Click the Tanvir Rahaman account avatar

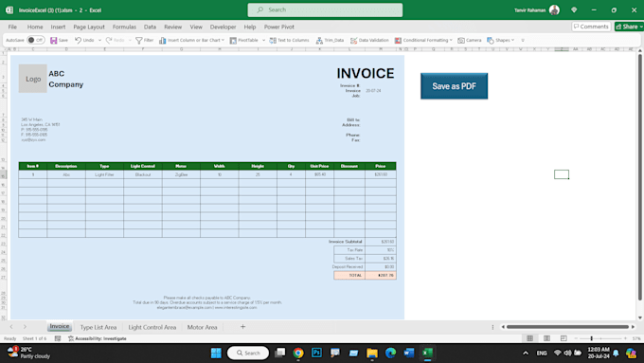(554, 9)
